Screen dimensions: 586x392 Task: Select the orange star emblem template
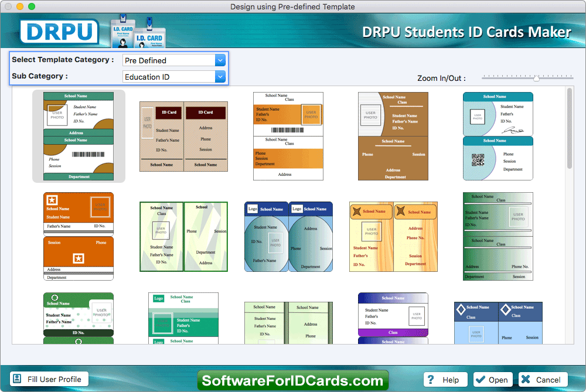tap(79, 237)
